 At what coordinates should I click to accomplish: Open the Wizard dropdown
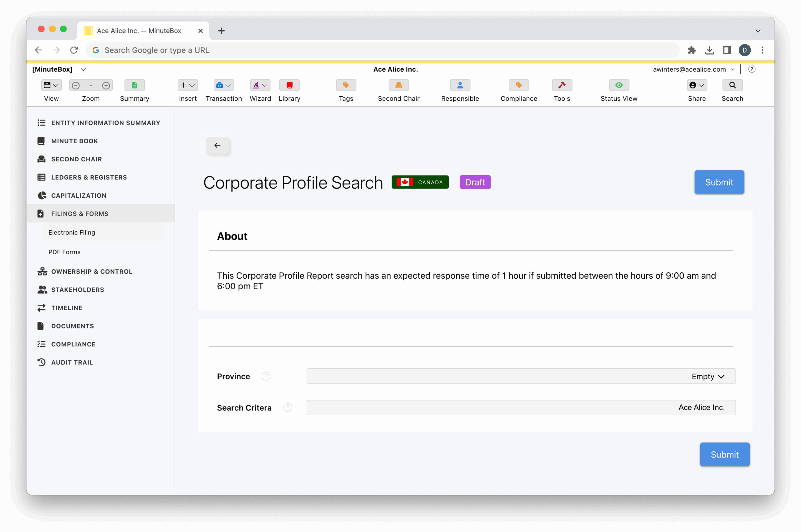(x=260, y=85)
